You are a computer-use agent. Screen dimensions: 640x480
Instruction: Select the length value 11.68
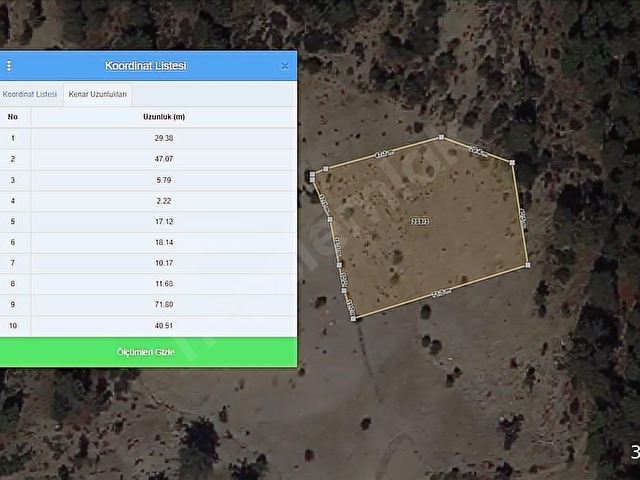pos(164,283)
